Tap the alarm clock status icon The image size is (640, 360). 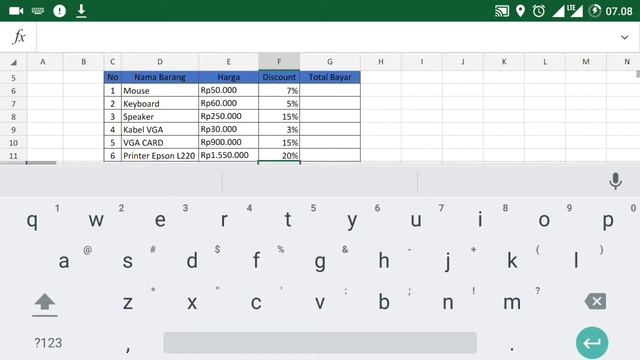(539, 11)
